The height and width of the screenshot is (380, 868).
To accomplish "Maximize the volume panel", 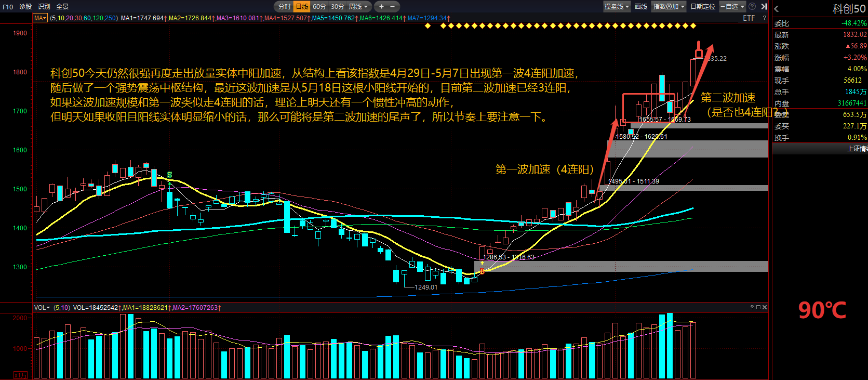I will (x=758, y=308).
